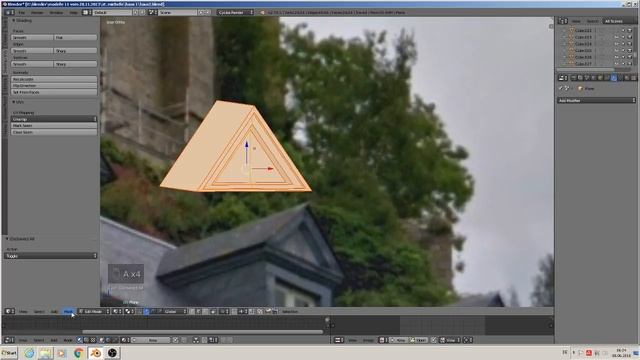Viewport: 640px width, 360px height.
Task: Open the Add Modifier dropdown
Action: pos(596,100)
